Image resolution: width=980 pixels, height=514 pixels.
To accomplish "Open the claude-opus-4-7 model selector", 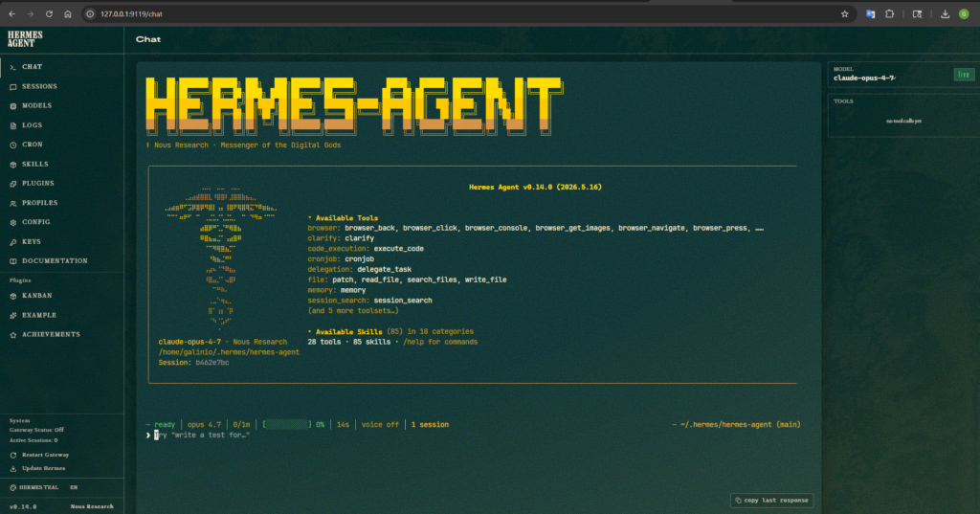I will click(864, 78).
